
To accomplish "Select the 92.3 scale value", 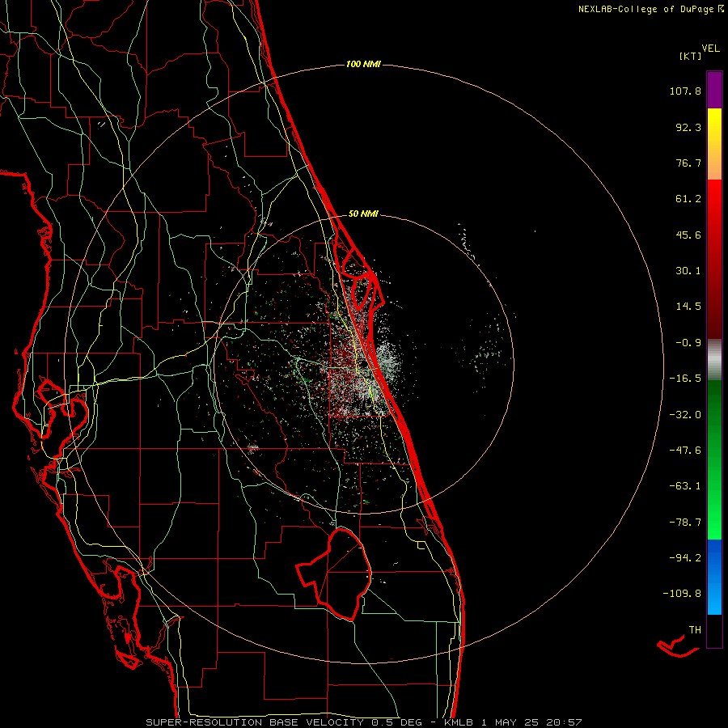I will [688, 127].
